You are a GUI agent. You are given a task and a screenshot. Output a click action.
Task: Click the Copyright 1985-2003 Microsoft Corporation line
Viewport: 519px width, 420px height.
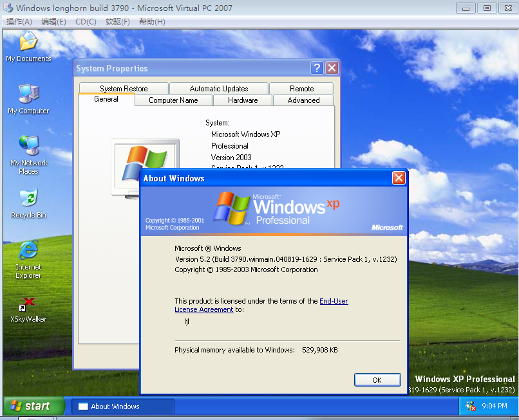[246, 269]
